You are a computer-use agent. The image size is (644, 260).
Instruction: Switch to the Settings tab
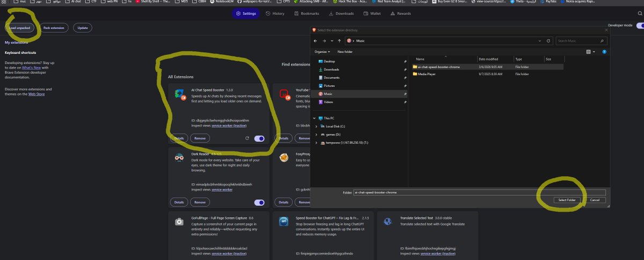pos(246,13)
